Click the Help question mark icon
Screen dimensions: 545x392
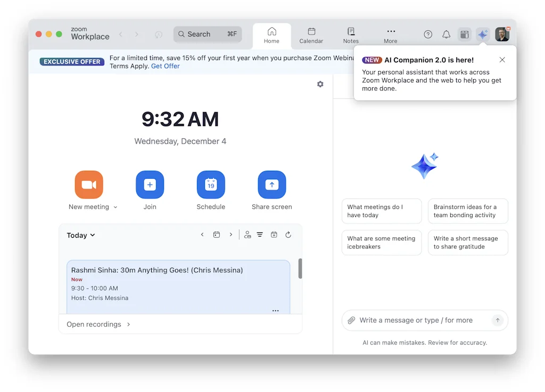click(x=427, y=34)
